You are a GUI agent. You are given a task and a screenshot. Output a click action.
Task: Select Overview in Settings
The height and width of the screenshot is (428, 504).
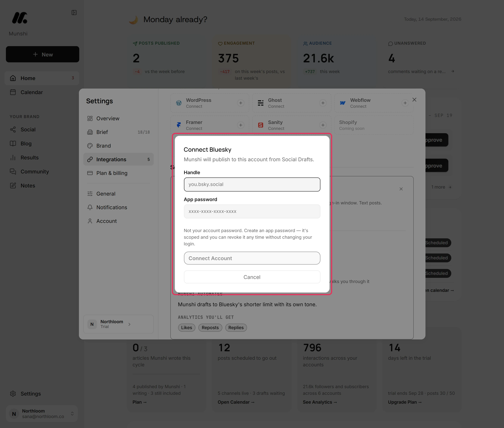[119, 118]
